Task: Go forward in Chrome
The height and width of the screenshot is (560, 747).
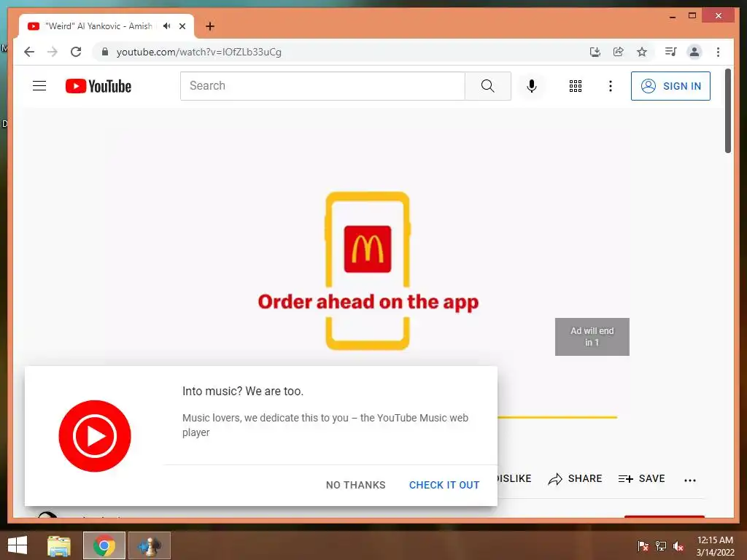Action: coord(53,52)
